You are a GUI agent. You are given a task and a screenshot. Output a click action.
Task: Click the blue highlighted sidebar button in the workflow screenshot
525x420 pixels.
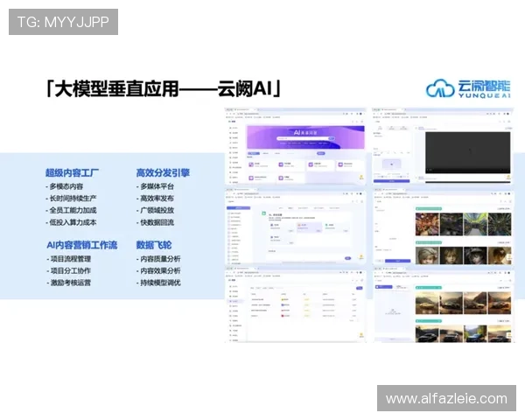coord(238,208)
